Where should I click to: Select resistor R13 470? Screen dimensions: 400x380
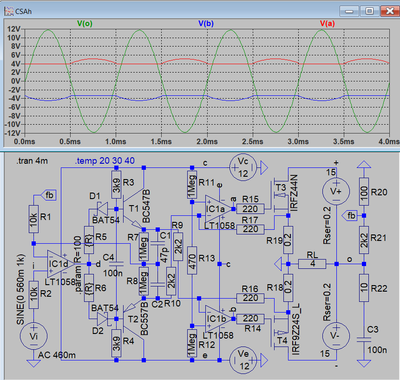pos(192,260)
